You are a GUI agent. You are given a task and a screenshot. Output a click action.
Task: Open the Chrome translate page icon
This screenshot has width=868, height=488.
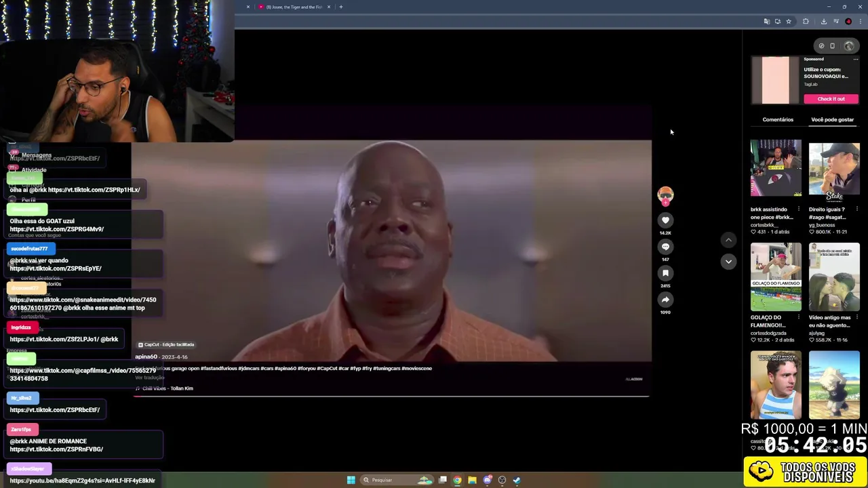(x=767, y=22)
